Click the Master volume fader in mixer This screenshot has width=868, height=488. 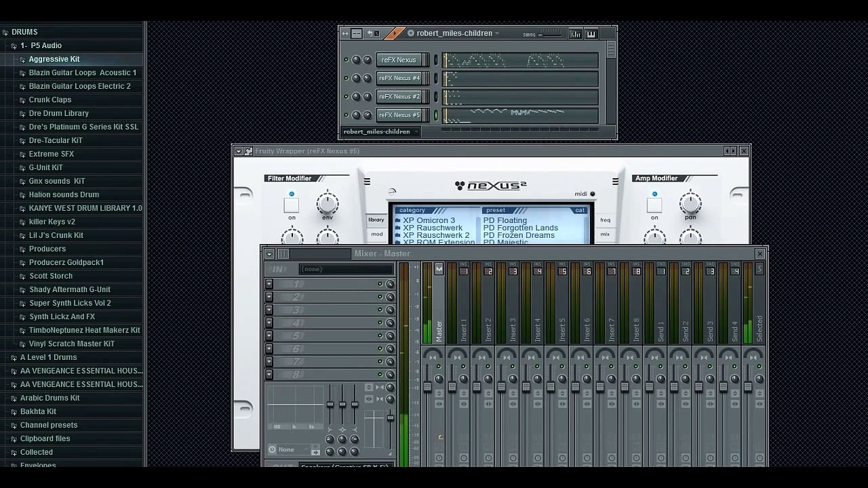427,386
